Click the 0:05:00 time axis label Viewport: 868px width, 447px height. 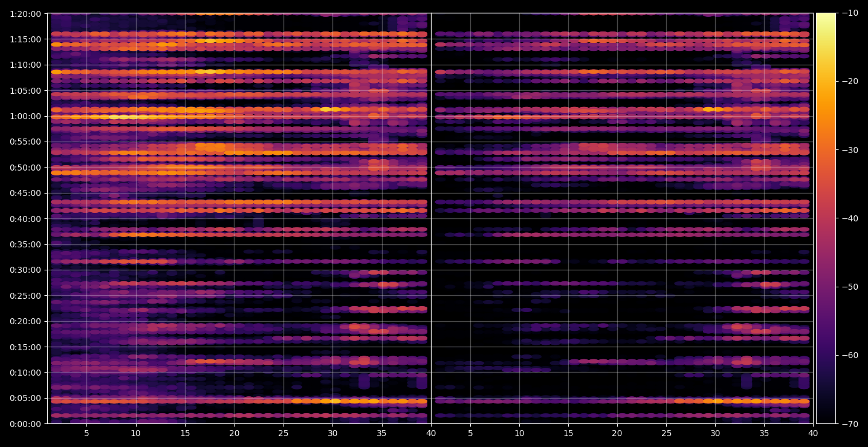tap(25, 398)
